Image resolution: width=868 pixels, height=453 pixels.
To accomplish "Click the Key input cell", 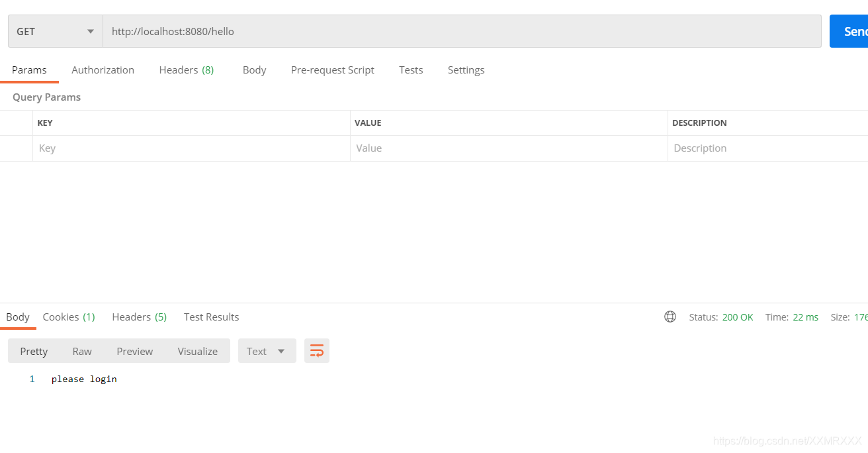I will pos(191,148).
